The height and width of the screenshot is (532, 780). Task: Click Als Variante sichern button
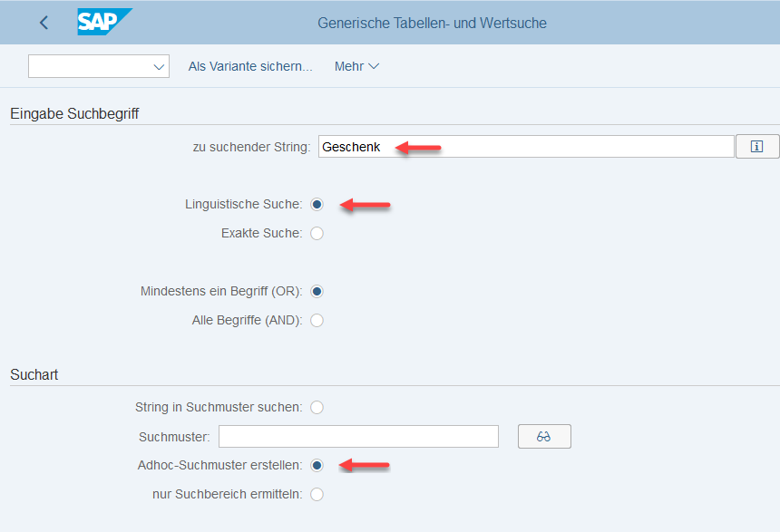250,66
